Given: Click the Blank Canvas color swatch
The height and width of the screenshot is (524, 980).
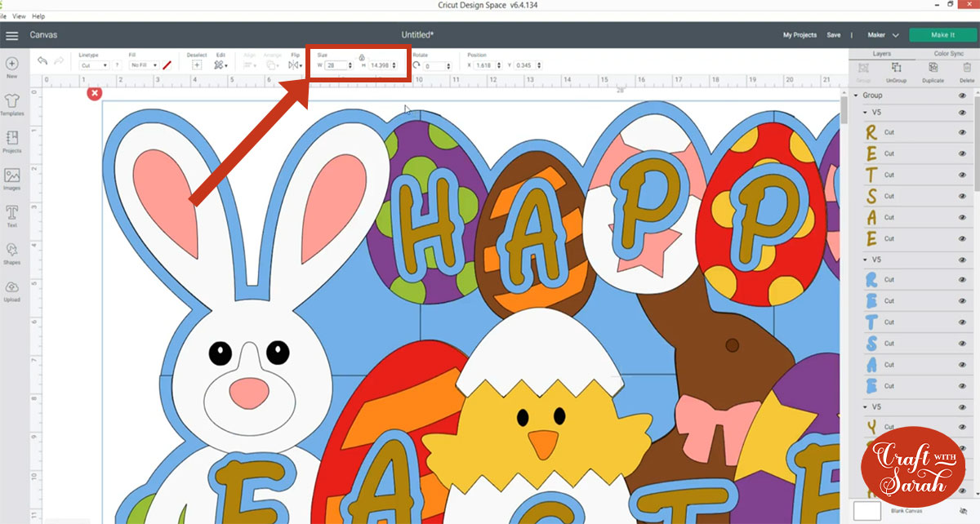Looking at the screenshot, I should pos(866,511).
